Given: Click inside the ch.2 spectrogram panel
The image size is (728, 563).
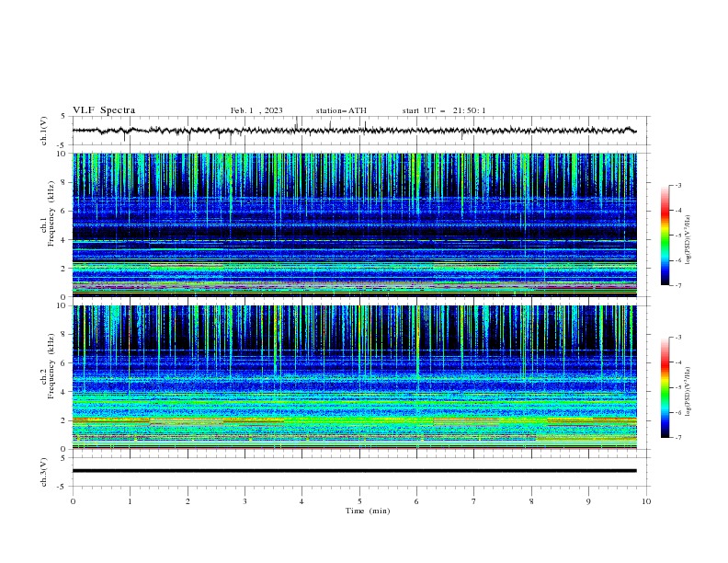Looking at the screenshot, I should click(354, 377).
